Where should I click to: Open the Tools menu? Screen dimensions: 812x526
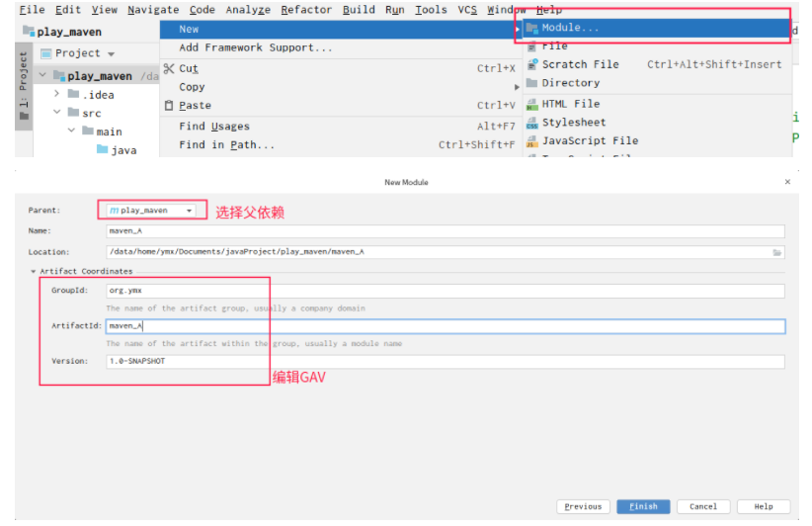click(x=431, y=10)
